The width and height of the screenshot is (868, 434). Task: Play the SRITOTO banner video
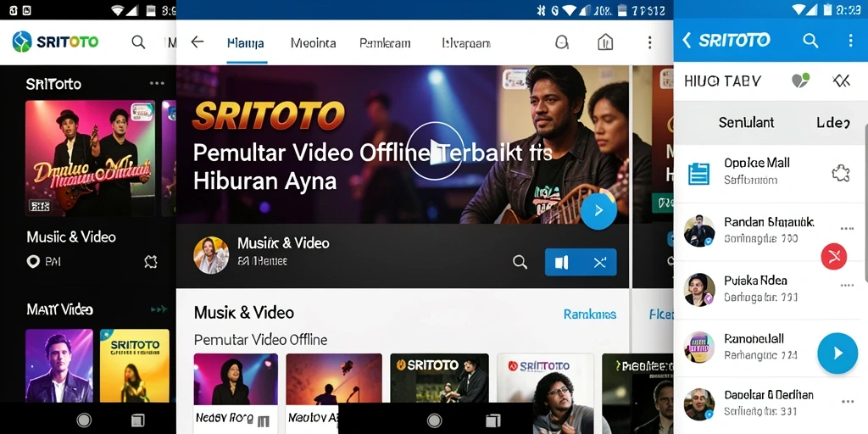[436, 151]
